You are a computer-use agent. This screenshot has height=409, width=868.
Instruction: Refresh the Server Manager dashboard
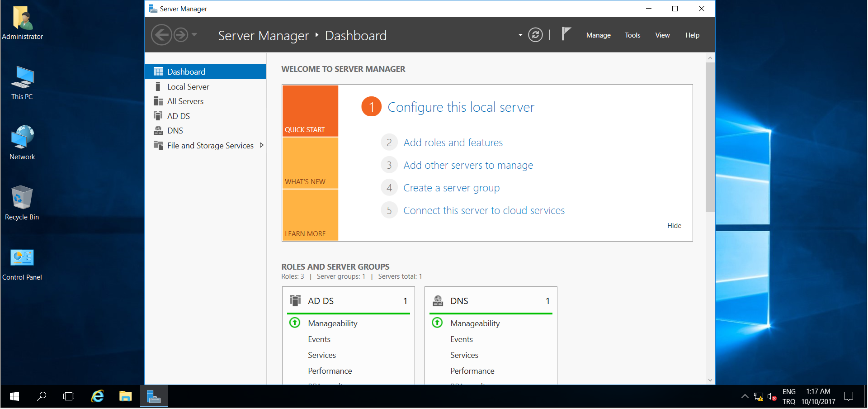[x=535, y=35]
